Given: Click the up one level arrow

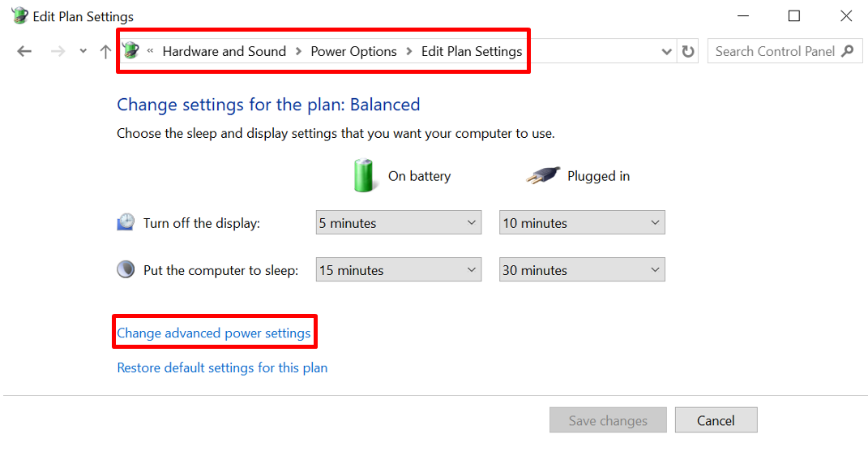Looking at the screenshot, I should tap(105, 51).
